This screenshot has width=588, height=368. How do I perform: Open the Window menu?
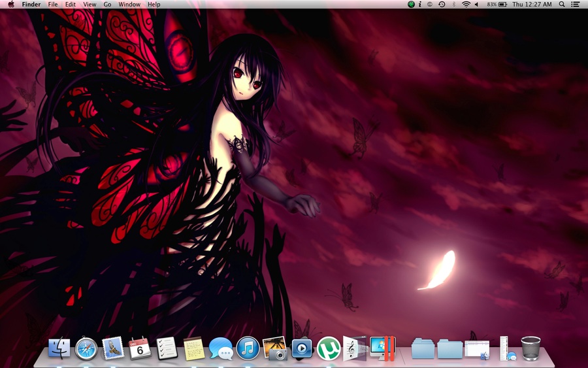[x=129, y=5]
